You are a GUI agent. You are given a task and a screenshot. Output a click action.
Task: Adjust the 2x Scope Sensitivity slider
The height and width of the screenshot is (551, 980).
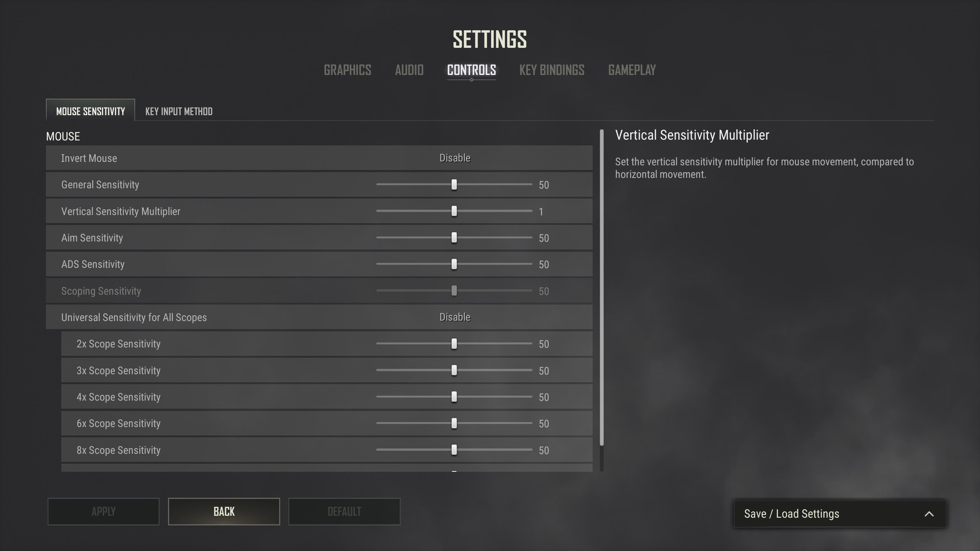coord(454,344)
